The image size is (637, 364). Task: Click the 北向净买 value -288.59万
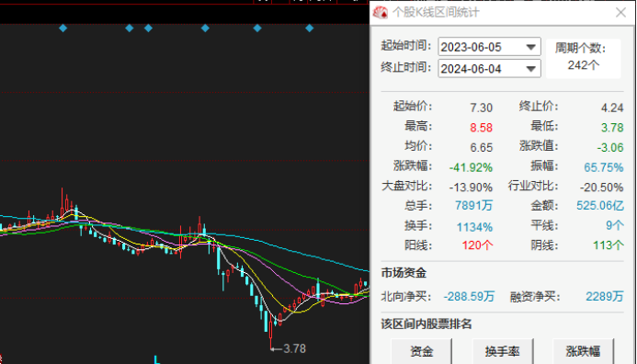click(469, 297)
